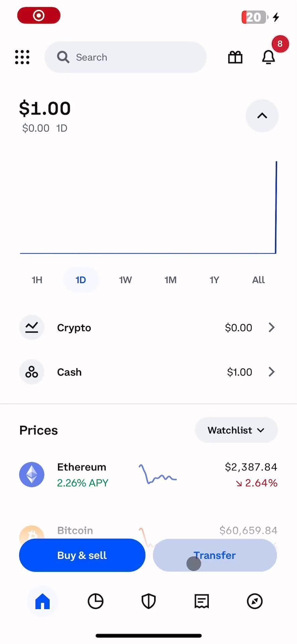
Task: Switch chart to 1W range
Action: click(x=125, y=280)
